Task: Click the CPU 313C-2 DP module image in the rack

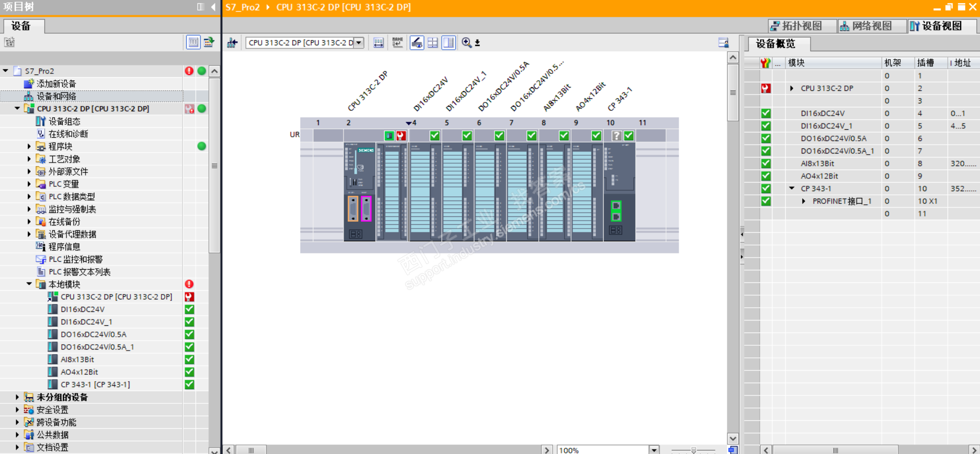Action: 376,192
